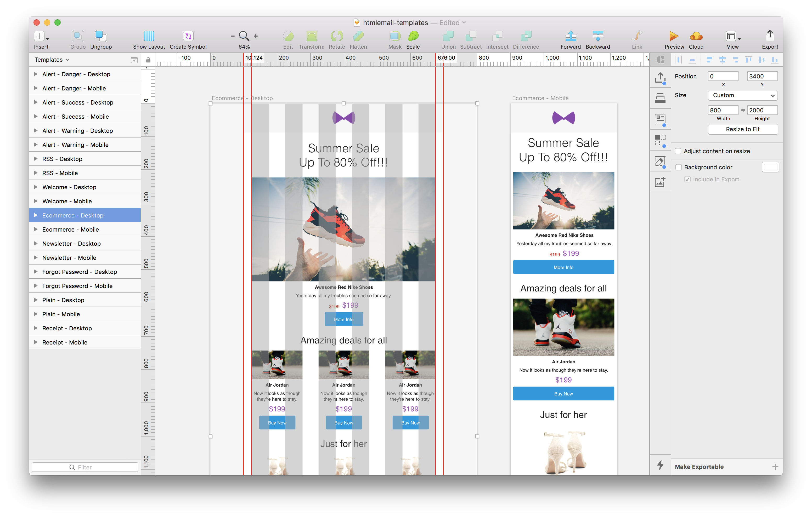812x517 pixels.
Task: Open Preview with the play icon
Action: [x=674, y=36]
